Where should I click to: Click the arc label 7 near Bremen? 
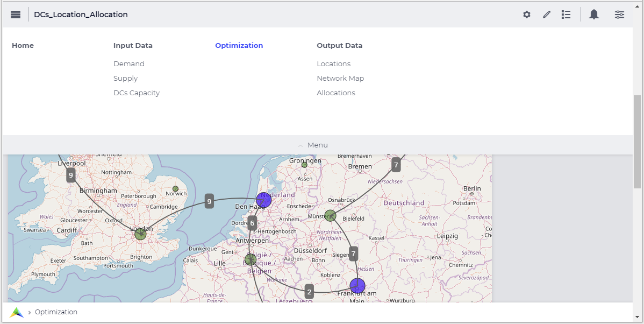396,165
